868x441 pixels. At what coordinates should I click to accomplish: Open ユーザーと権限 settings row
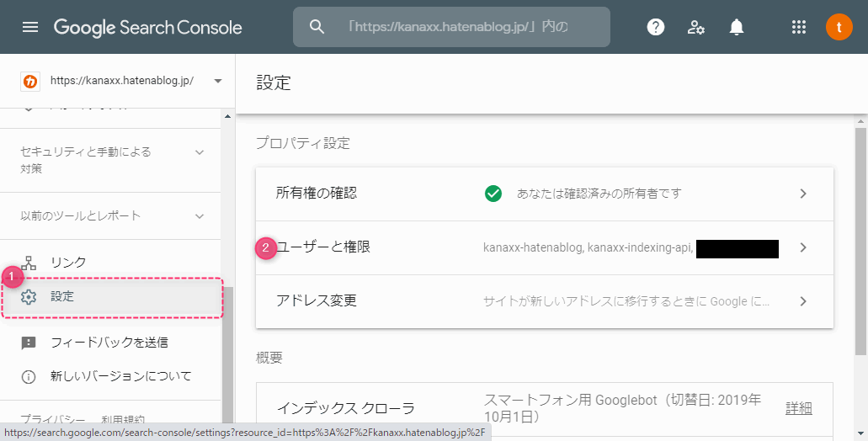pyautogui.click(x=544, y=247)
